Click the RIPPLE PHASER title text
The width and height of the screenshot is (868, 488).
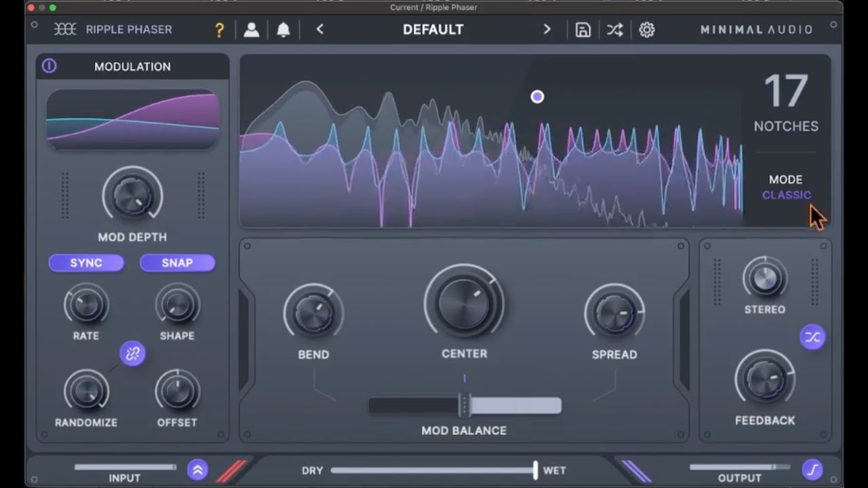pyautogui.click(x=129, y=30)
